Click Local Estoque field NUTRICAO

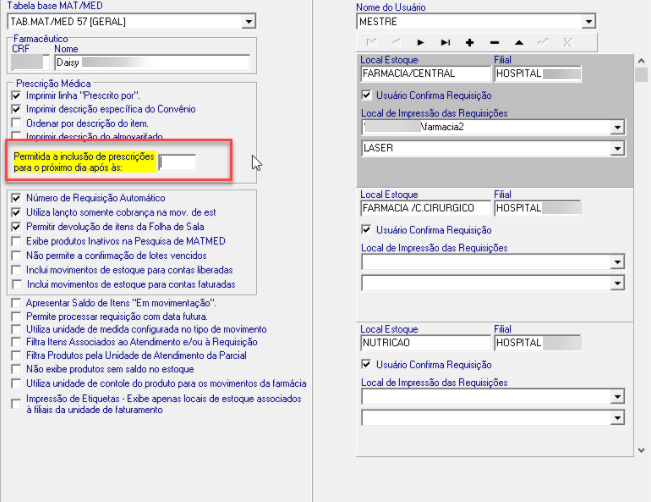(426, 343)
